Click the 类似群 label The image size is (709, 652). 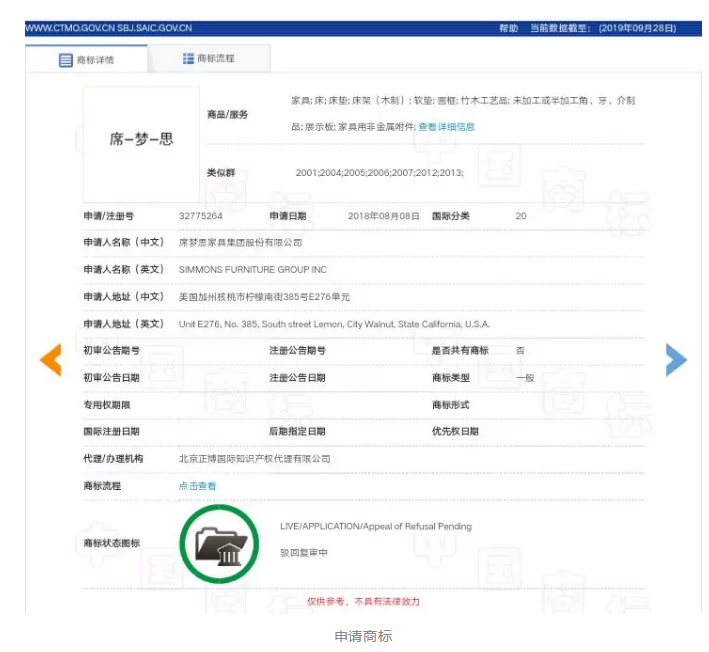221,173
